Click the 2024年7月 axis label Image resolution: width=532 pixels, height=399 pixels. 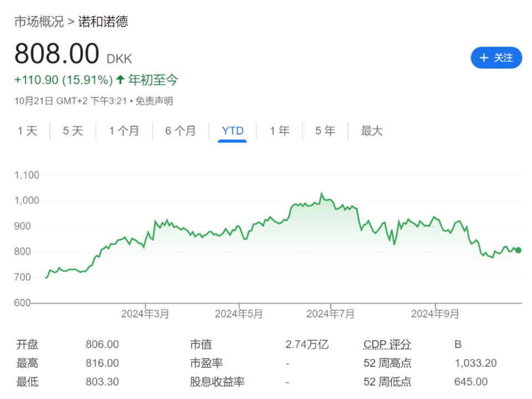(330, 314)
